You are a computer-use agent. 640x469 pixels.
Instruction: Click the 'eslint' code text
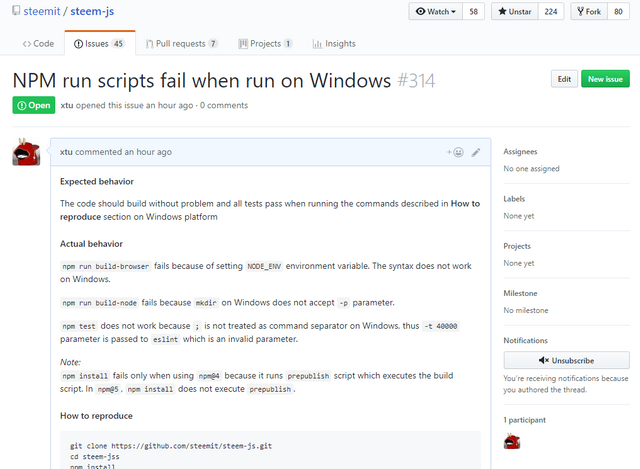coord(165,340)
